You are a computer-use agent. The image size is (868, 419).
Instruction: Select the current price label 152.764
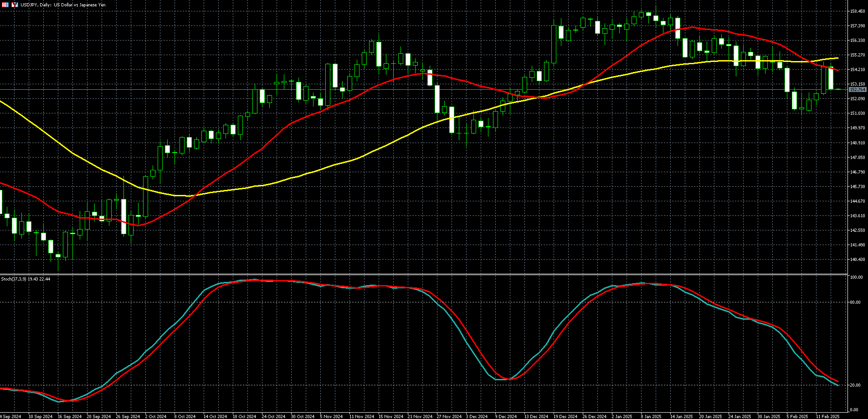858,90
